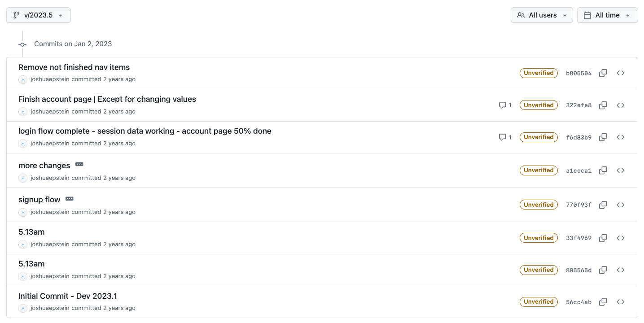Screen dimensions: 644x323
Task: Click the Unverified badge on the Initial Commit
Action: [x=539, y=301]
